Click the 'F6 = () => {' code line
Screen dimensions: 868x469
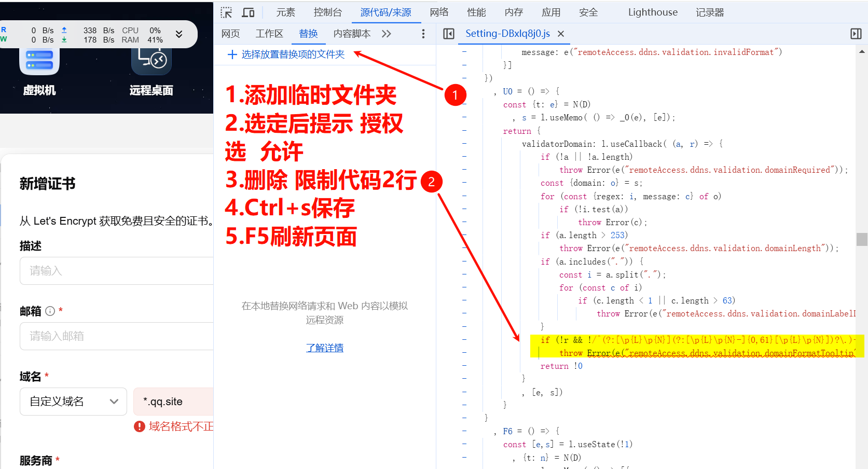[531, 431]
